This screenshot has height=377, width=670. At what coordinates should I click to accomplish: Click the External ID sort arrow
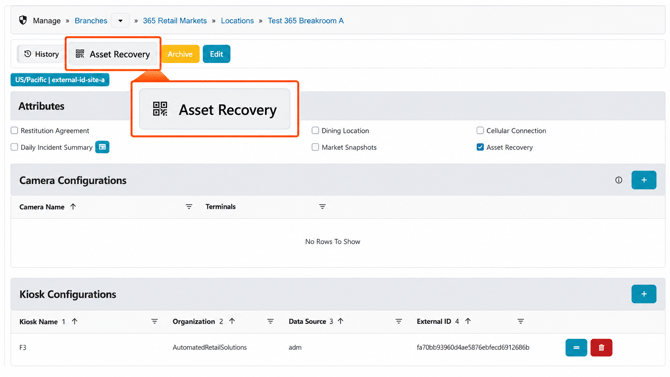pos(468,321)
